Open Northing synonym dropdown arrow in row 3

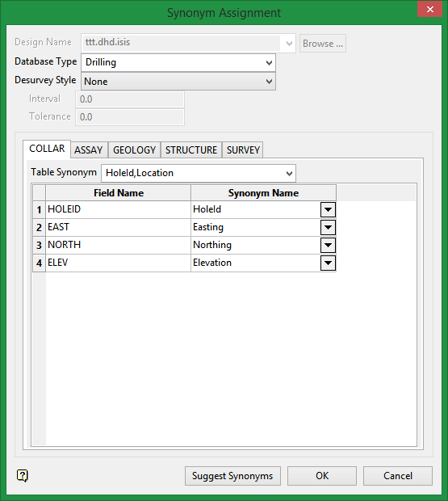point(328,246)
